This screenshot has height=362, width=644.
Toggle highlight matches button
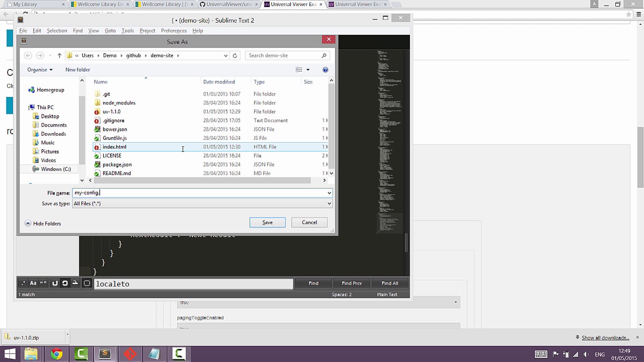87,283
